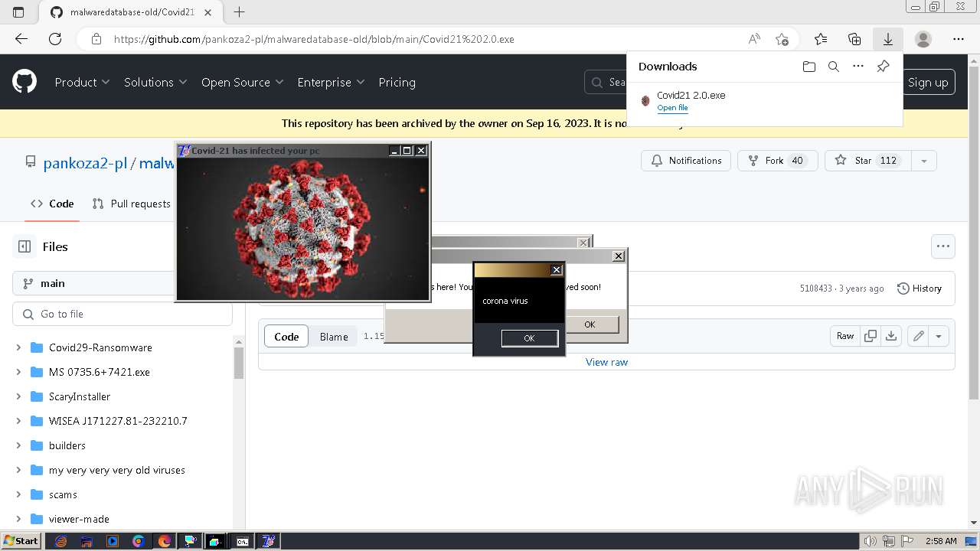Expand the Product dropdown menu

pos(82,82)
